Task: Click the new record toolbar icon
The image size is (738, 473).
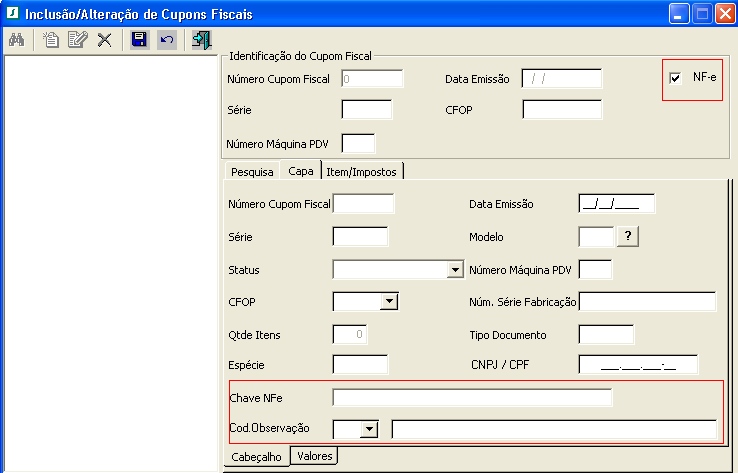Action: [51, 40]
